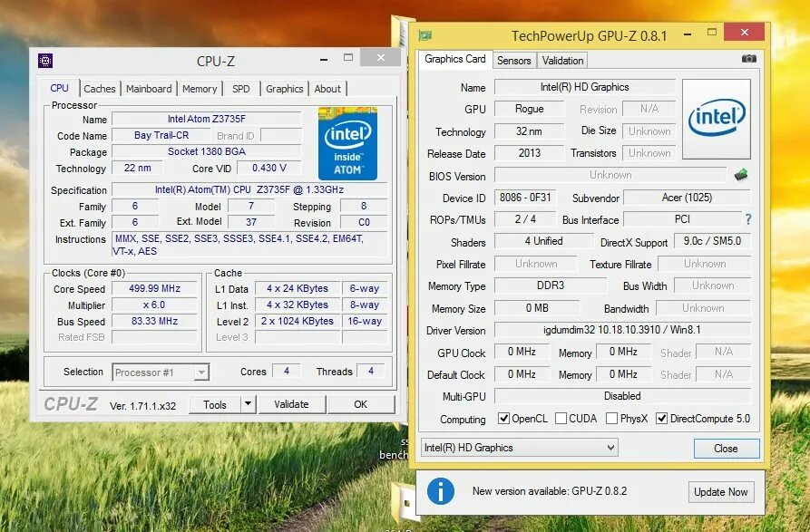Click the L1 Data value 4 x 24 KBytes
Image resolution: width=810 pixels, height=532 pixels.
pos(298,288)
